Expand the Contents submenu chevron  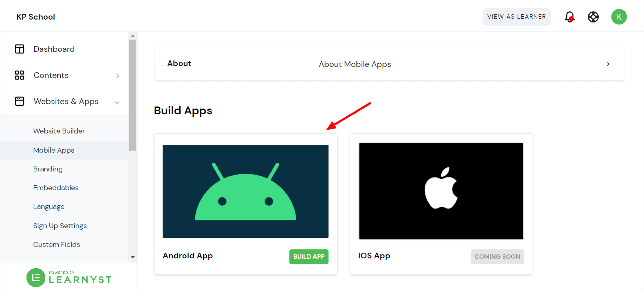tap(117, 76)
